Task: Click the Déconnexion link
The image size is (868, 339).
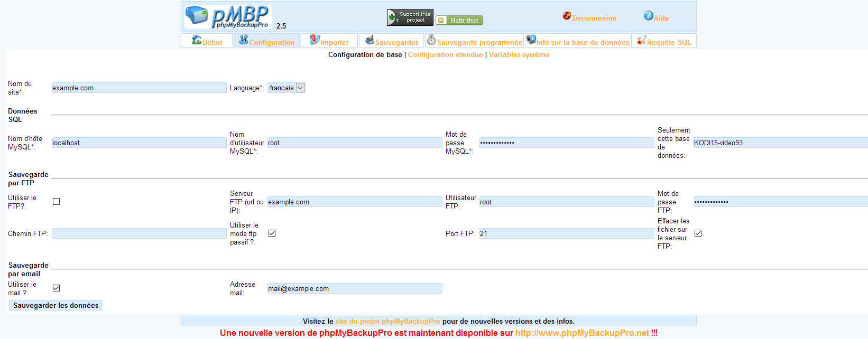Action: (594, 18)
